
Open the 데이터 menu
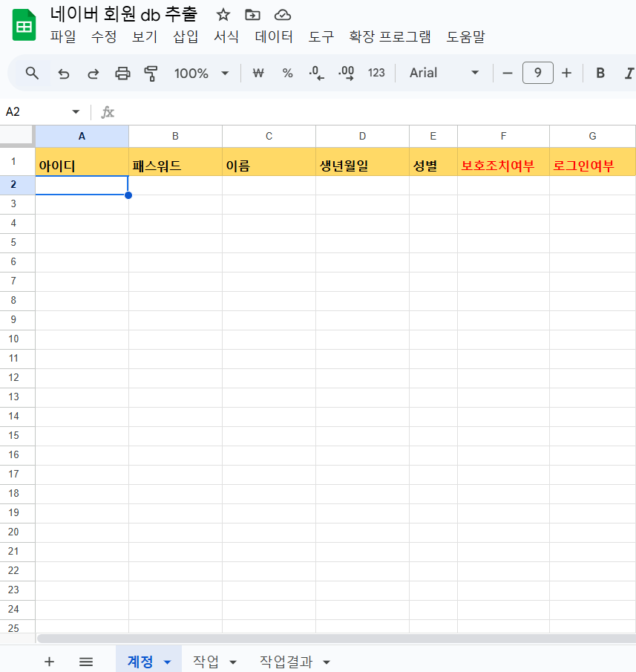[274, 37]
